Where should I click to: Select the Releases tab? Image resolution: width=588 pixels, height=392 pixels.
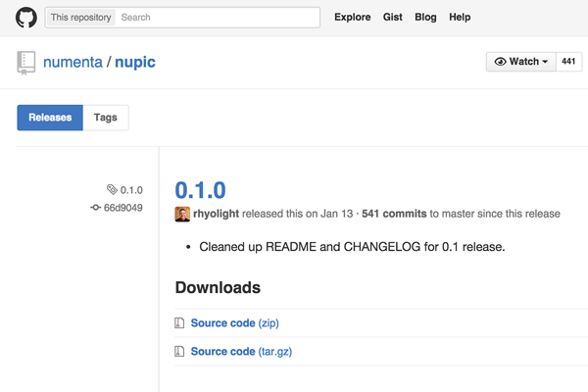(x=50, y=118)
